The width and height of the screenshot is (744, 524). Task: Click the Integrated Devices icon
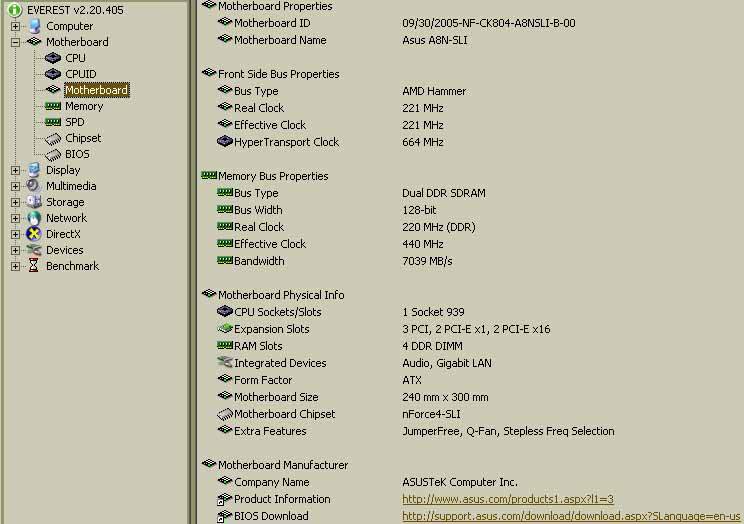tap(224, 362)
